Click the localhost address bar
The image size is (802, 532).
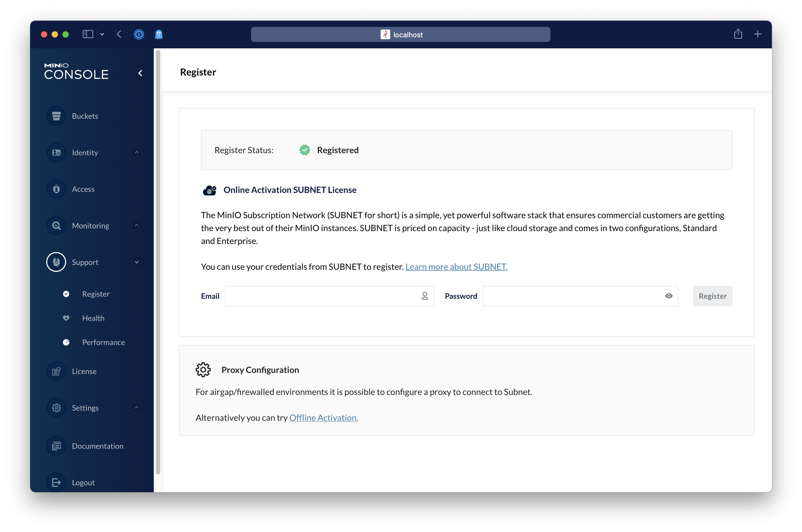pyautogui.click(x=400, y=35)
